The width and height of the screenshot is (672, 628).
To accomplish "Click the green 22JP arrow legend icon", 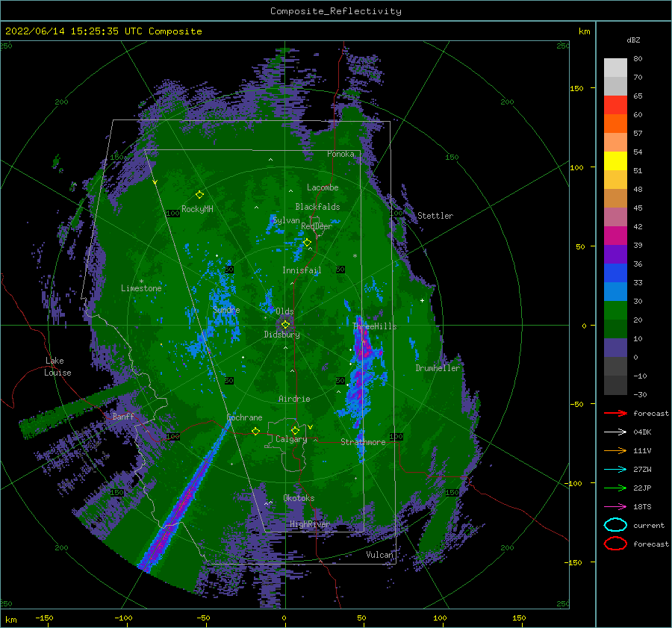I will (x=615, y=488).
